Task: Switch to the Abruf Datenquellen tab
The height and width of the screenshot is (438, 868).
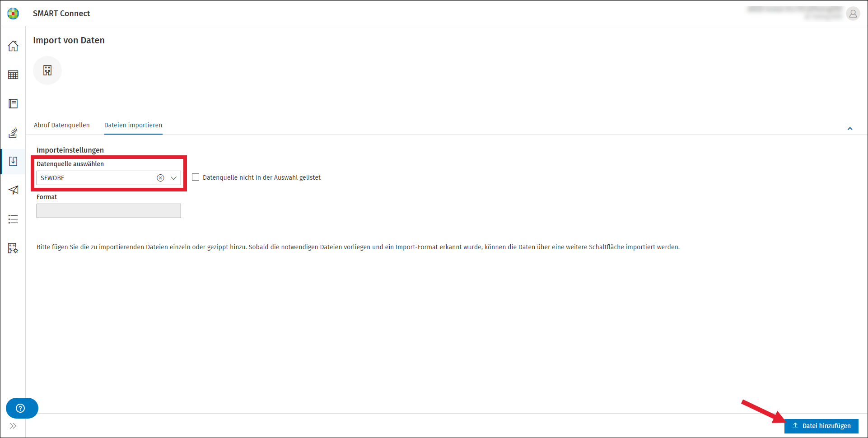Action: [x=62, y=125]
